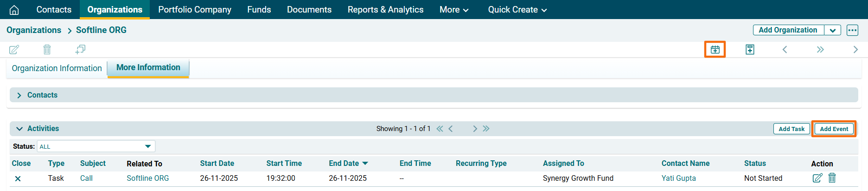Open the Quick Create menu
This screenshot has width=868, height=191.
[x=517, y=10]
